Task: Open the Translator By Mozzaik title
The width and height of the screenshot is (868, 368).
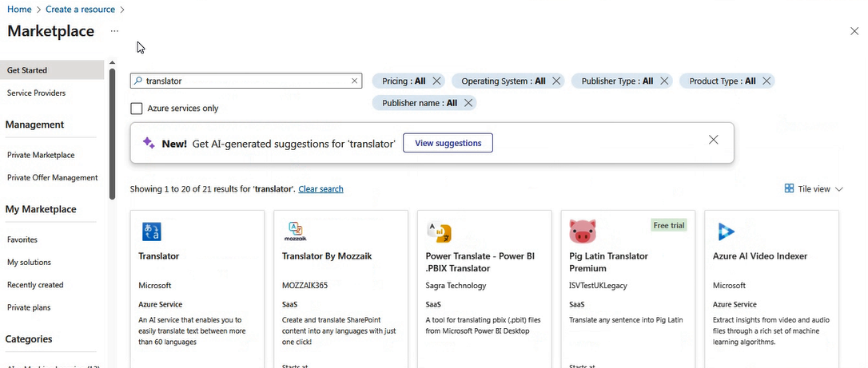Action: coord(327,256)
